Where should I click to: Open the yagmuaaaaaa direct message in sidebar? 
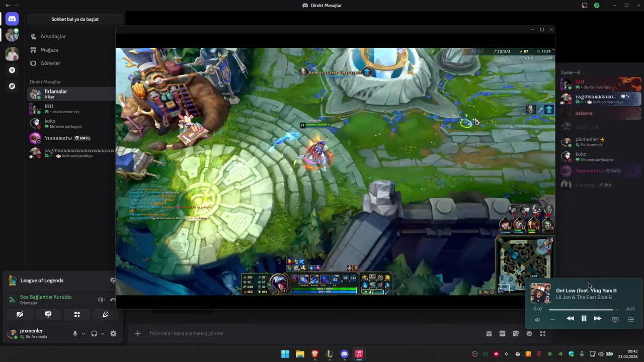tap(71, 153)
